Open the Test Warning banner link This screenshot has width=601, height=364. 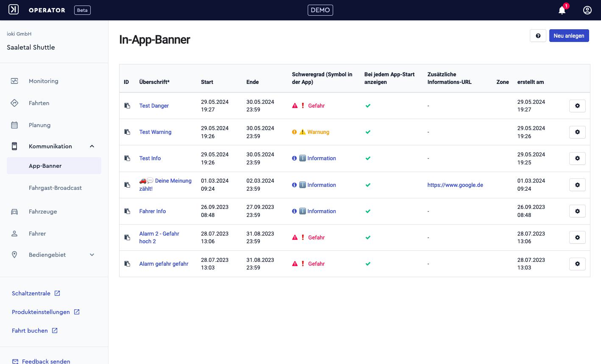point(155,132)
